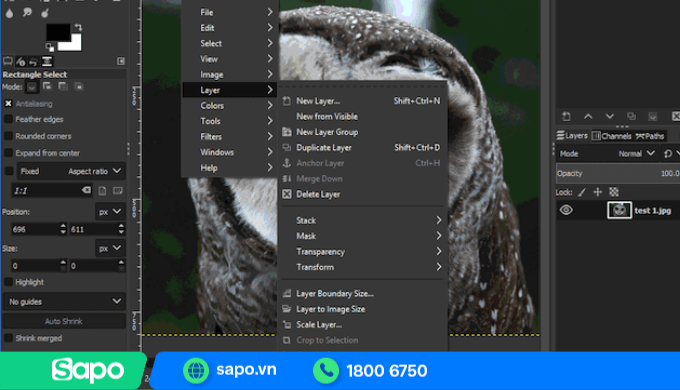
Task: Enable the Fixed aspect ratio checkbox
Action: 9,171
